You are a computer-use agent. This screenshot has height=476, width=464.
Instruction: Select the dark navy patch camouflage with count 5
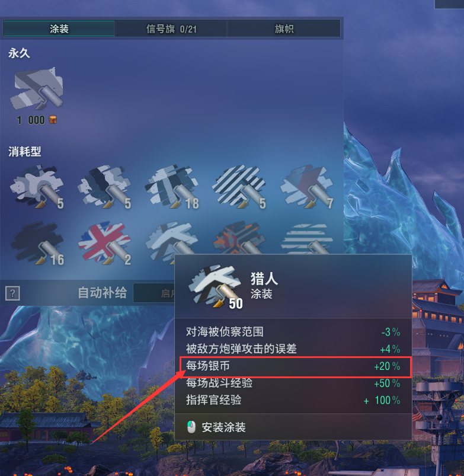[104, 187]
